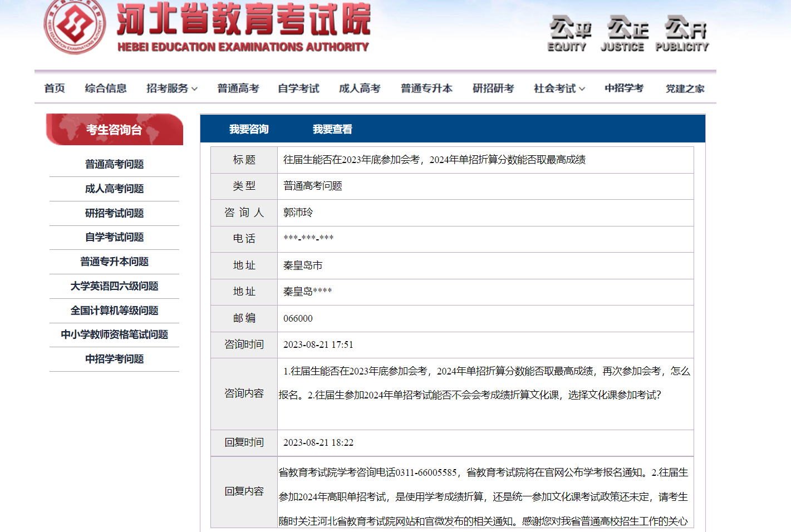Switch to the 我要查看 tab
This screenshot has height=532, width=791.
332,129
